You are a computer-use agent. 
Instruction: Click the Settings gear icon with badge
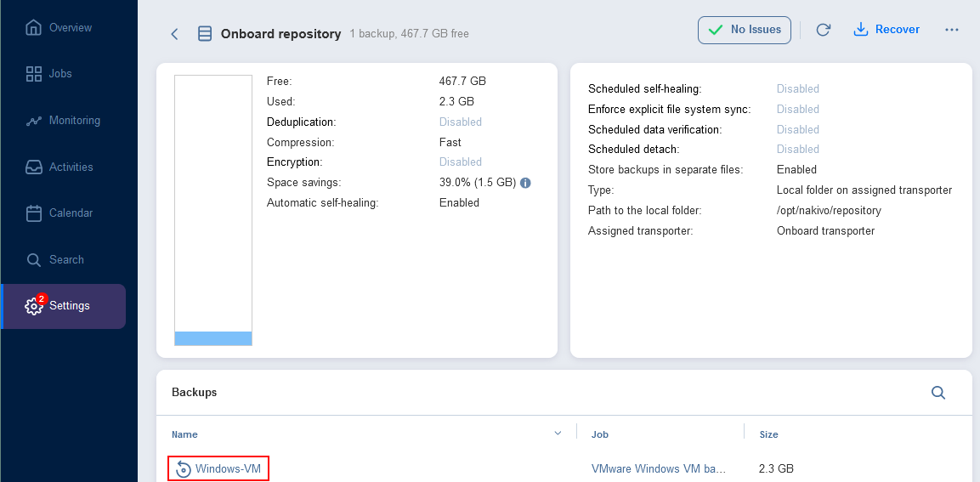34,306
